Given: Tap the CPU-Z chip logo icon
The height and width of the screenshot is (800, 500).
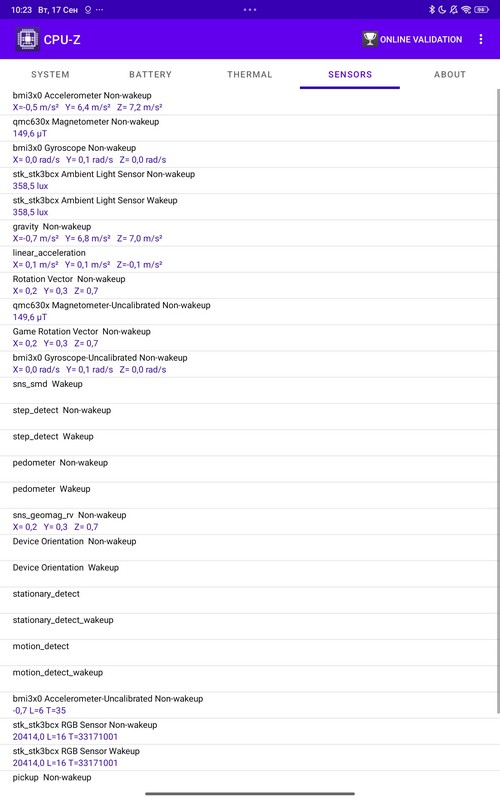Looking at the screenshot, I should pyautogui.click(x=28, y=39).
